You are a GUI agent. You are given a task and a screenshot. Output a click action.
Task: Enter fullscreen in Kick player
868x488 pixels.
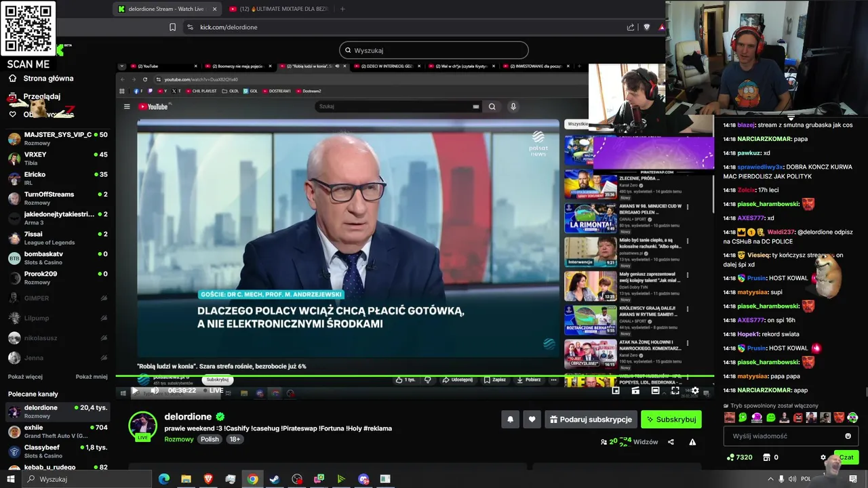(675, 390)
